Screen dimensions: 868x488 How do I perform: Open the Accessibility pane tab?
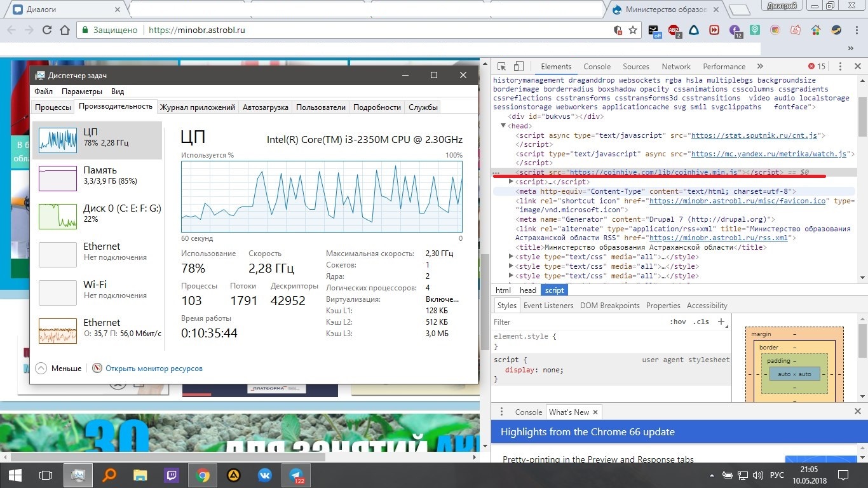click(x=707, y=306)
